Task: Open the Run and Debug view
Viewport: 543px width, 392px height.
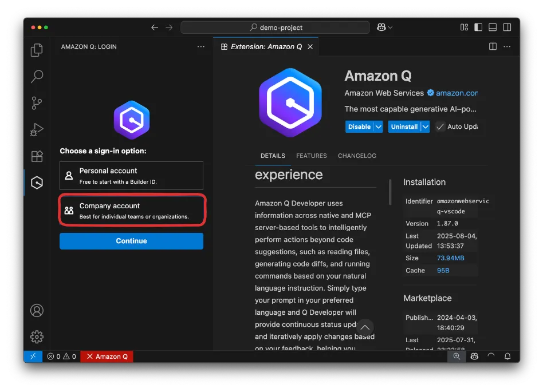Action: pyautogui.click(x=37, y=130)
